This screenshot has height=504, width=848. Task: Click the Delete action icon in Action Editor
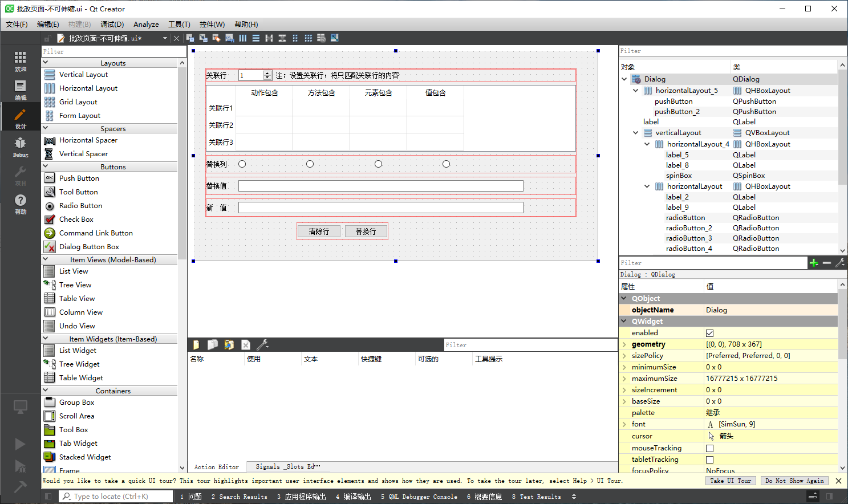pos(246,345)
